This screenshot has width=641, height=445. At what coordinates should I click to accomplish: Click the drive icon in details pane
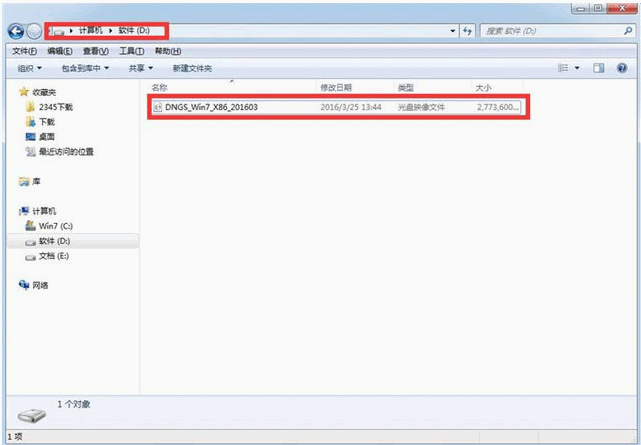pyautogui.click(x=31, y=415)
